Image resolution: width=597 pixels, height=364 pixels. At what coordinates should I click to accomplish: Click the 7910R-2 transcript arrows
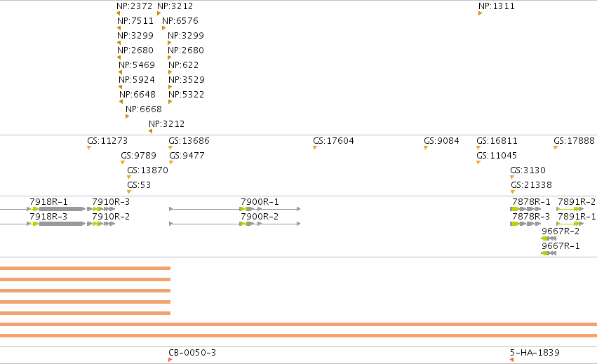click(x=101, y=224)
